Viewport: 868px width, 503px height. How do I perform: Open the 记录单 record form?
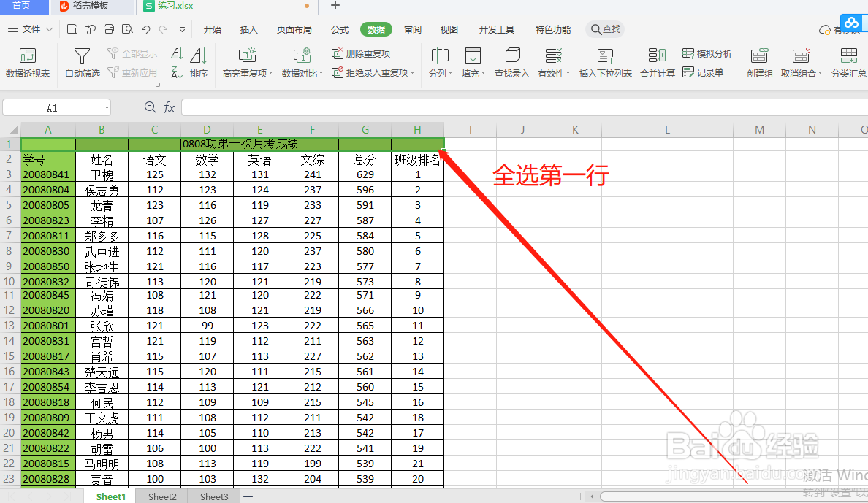tap(703, 72)
